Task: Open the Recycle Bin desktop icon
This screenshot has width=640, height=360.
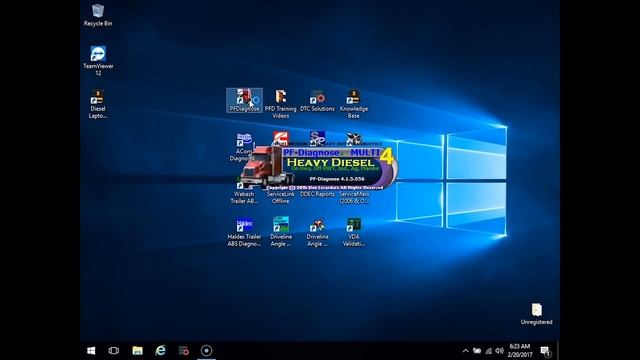Action: [98, 16]
